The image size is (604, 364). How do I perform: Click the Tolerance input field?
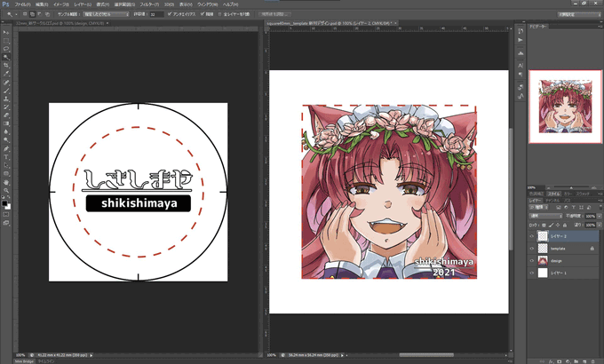[x=156, y=14]
